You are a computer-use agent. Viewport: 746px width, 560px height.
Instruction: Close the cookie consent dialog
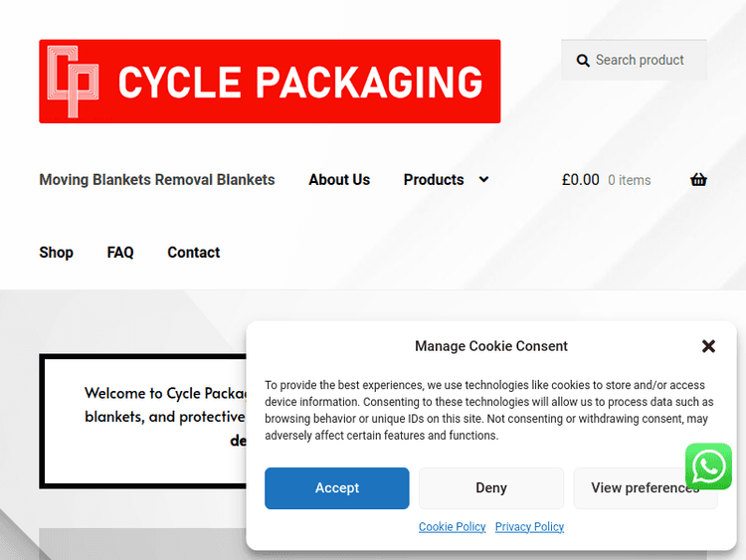pyautogui.click(x=708, y=346)
